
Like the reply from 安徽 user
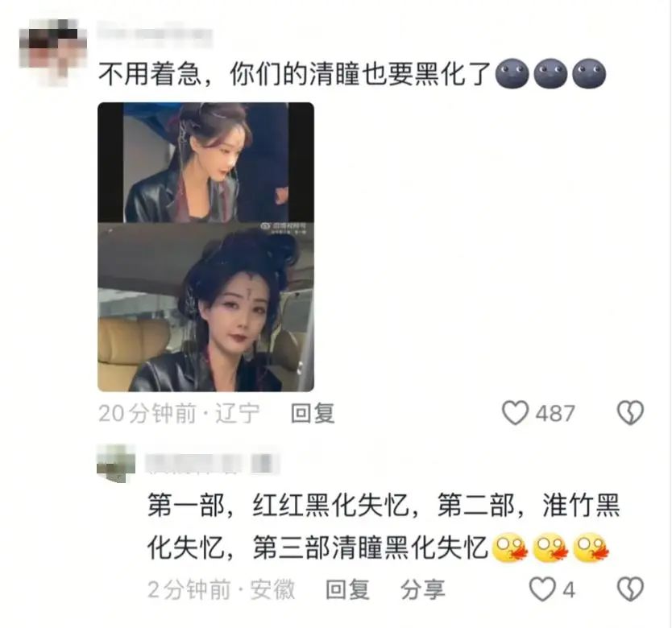pyautogui.click(x=542, y=589)
